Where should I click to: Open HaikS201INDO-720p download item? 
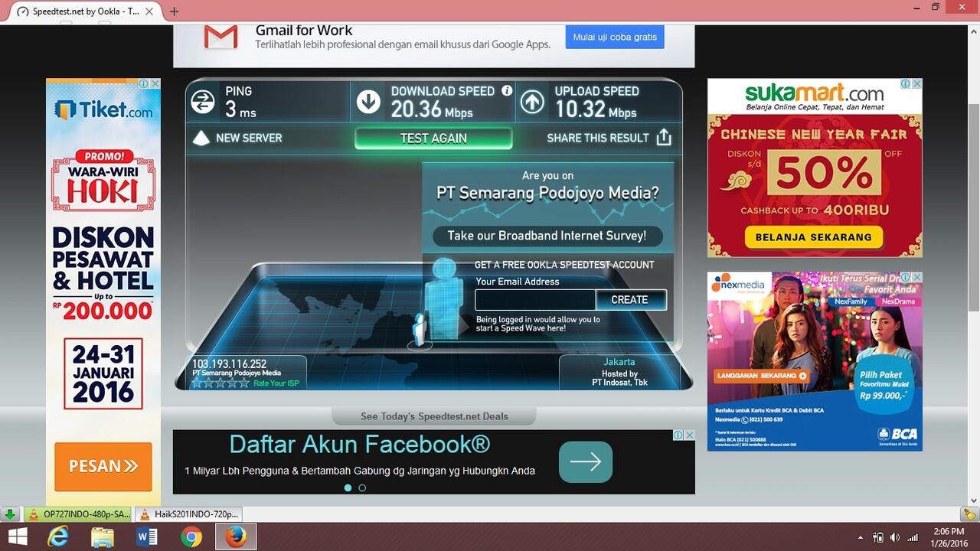pos(188,514)
